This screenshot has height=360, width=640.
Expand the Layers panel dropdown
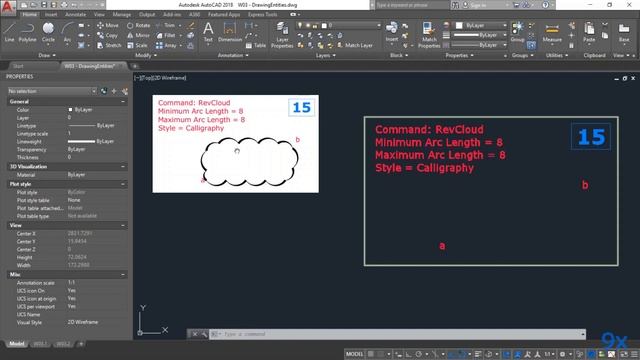325,55
